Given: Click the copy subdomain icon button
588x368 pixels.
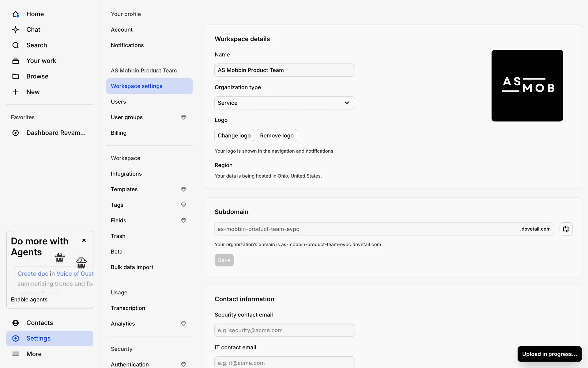Looking at the screenshot, I should click(566, 229).
